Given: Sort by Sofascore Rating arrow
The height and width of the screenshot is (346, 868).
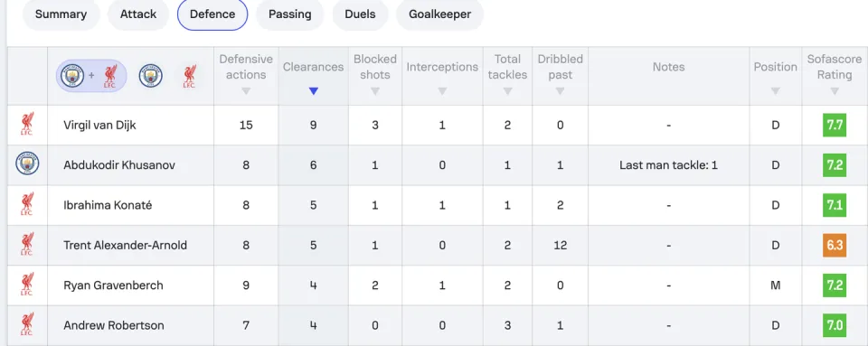Looking at the screenshot, I should [835, 91].
